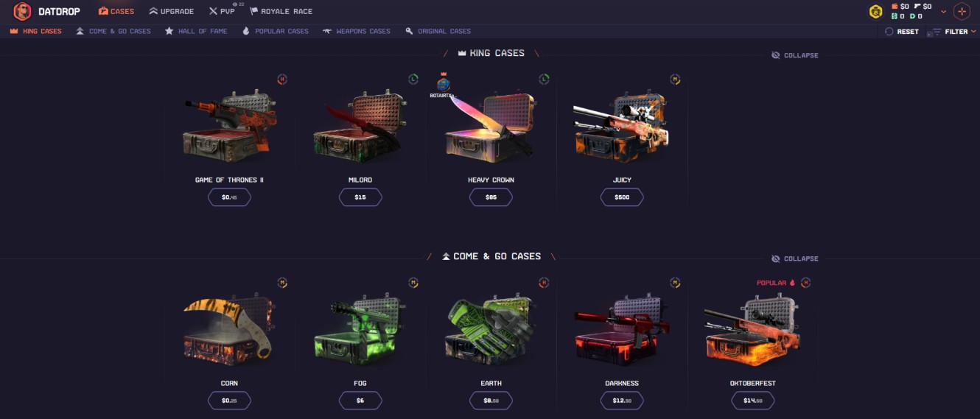The image size is (980, 419).
Task: Click the orange crosshair deposit icon
Action: [962, 11]
